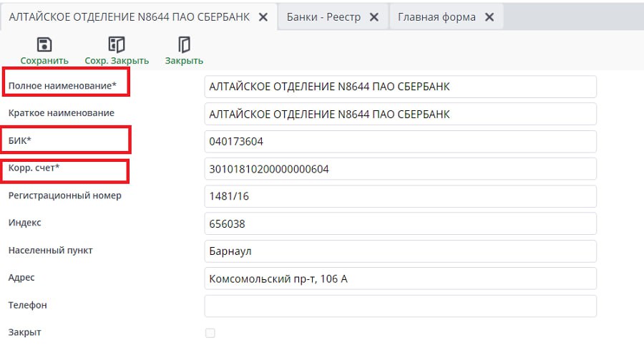Select the АЛТАЙСКОЕ ОТДЕЛЕНИЕ N8644 ПАО СБЕРБАНК tab
The width and height of the screenshot is (644, 358).
coord(129,17)
